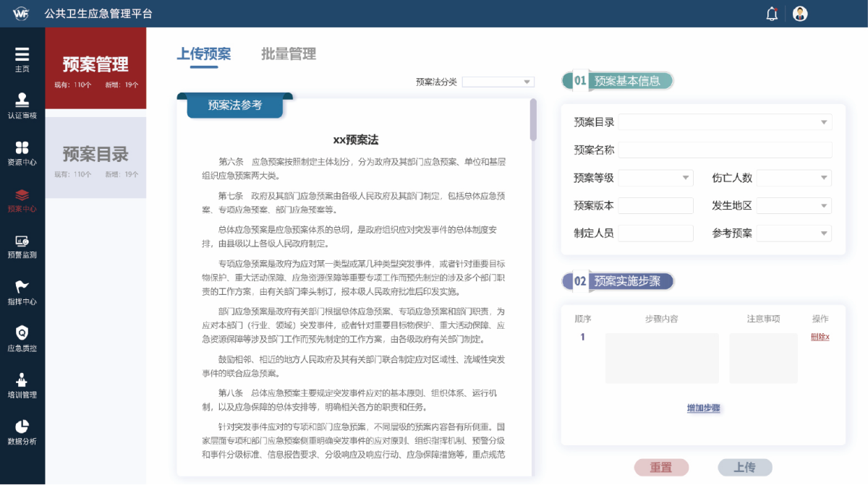Open 认证审核 from the sidebar

pyautogui.click(x=22, y=100)
